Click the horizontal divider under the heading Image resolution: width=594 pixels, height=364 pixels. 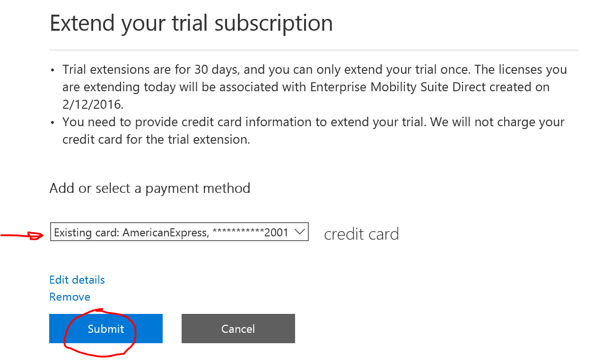pos(314,50)
